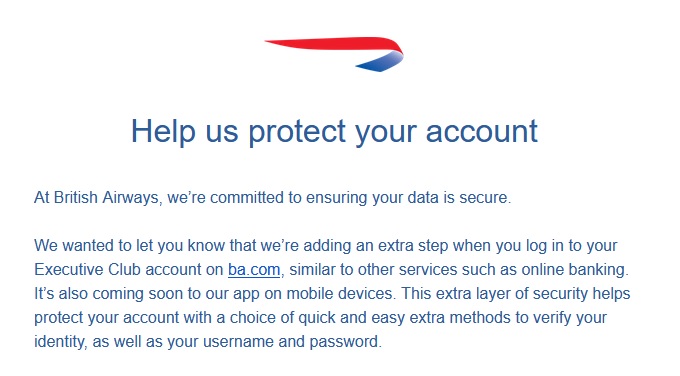
Task: Click the word 'account' in the heading
Action: pos(482,132)
